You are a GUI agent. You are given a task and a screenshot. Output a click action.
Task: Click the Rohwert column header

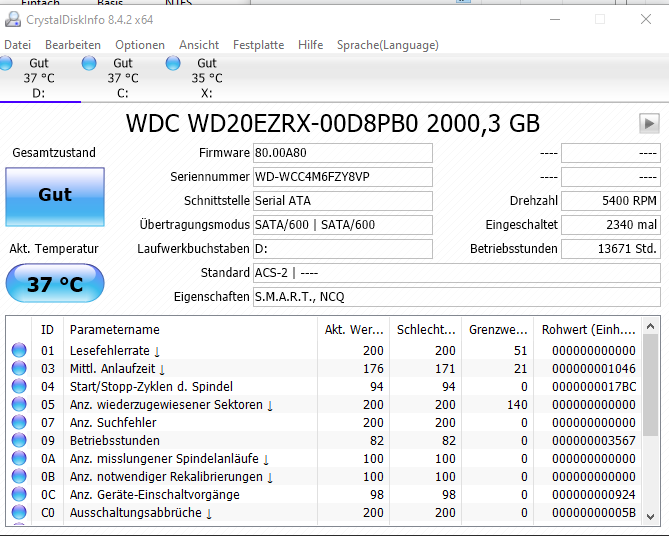[588, 329]
